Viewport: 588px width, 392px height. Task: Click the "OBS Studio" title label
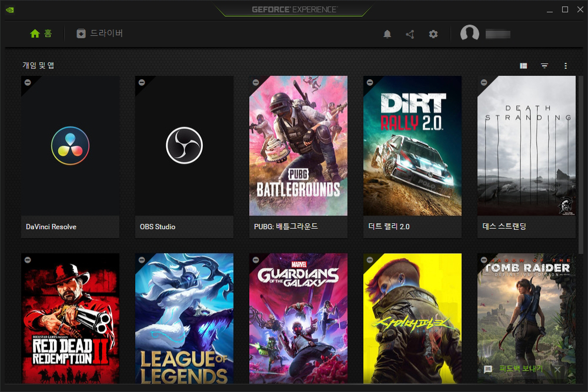158,227
